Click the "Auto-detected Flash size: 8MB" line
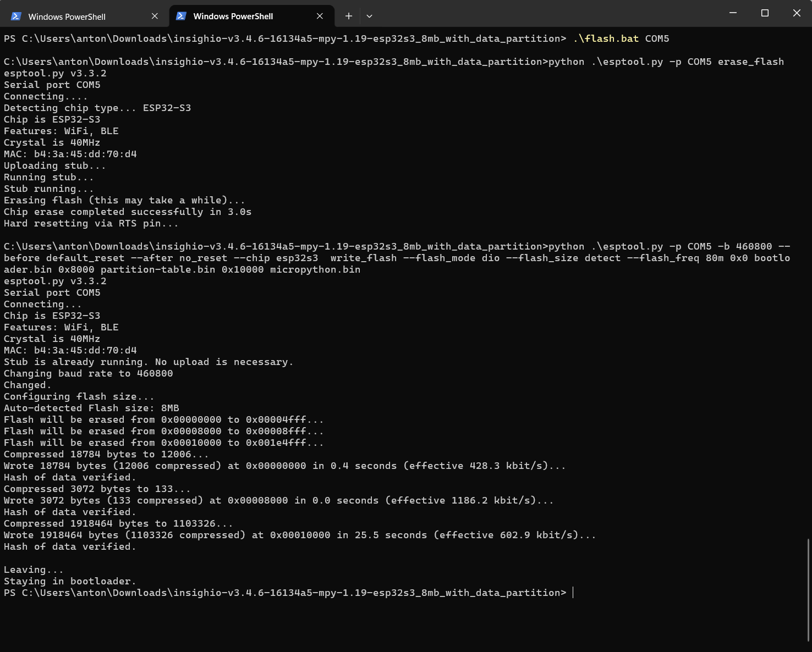The image size is (812, 652). 91,408
